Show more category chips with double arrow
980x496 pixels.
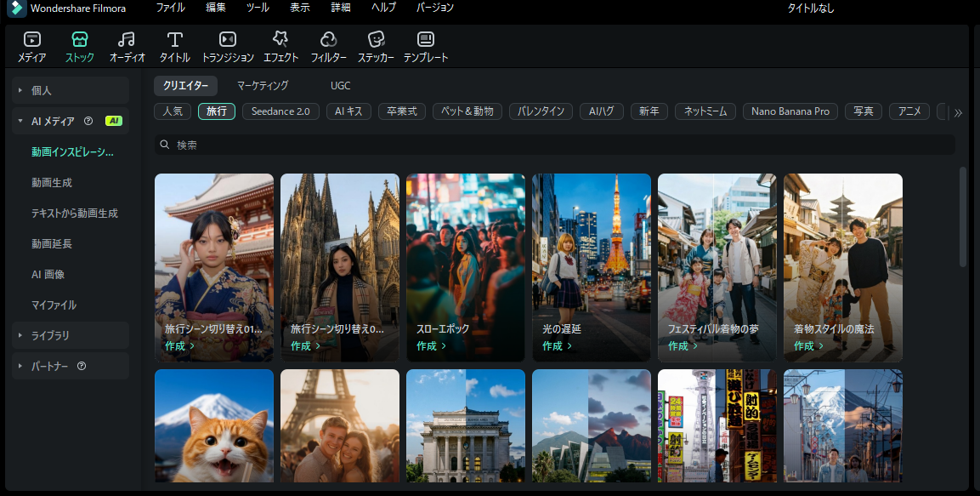958,112
